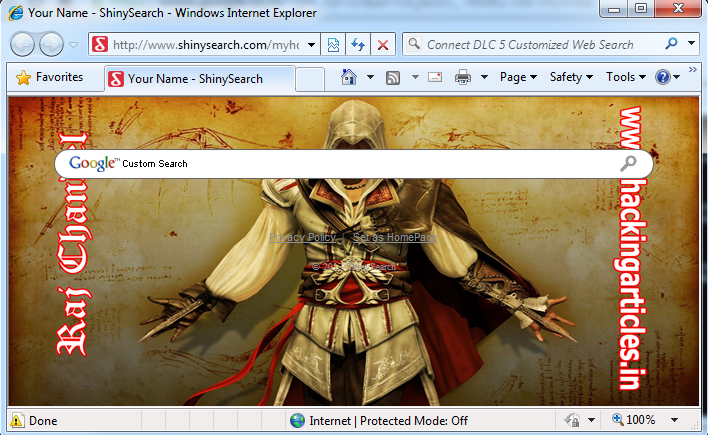Click the ShinySearch favicon in address bar
708x435 pixels.
click(x=100, y=44)
